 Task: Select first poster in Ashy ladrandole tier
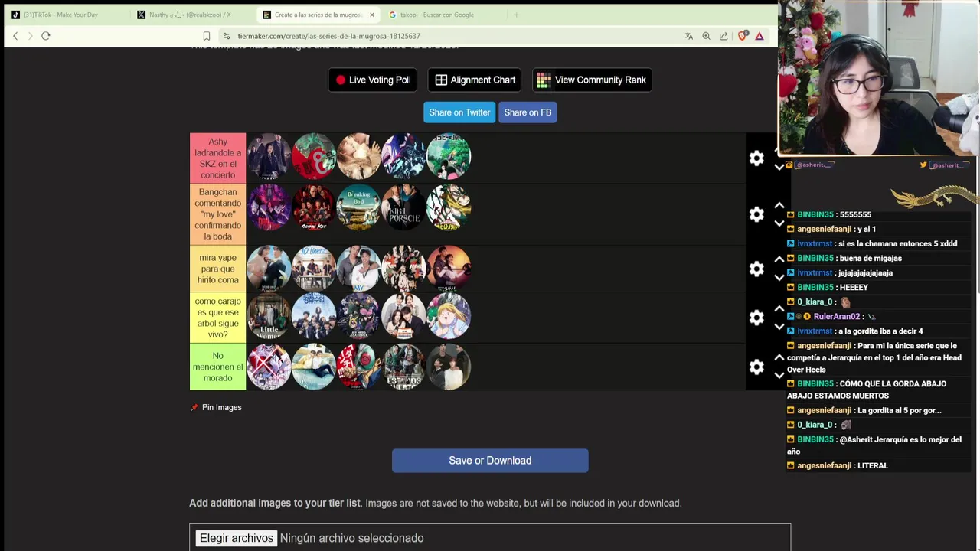pos(269,156)
